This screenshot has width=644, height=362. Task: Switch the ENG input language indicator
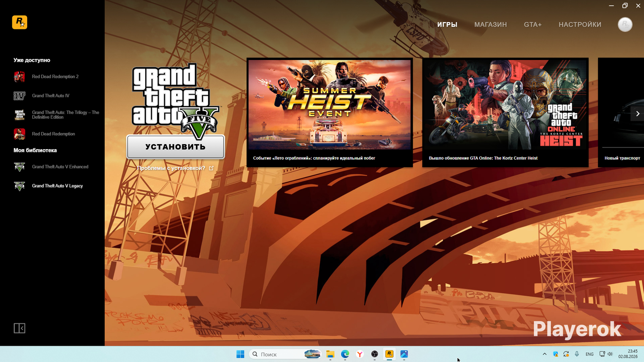[590, 354]
